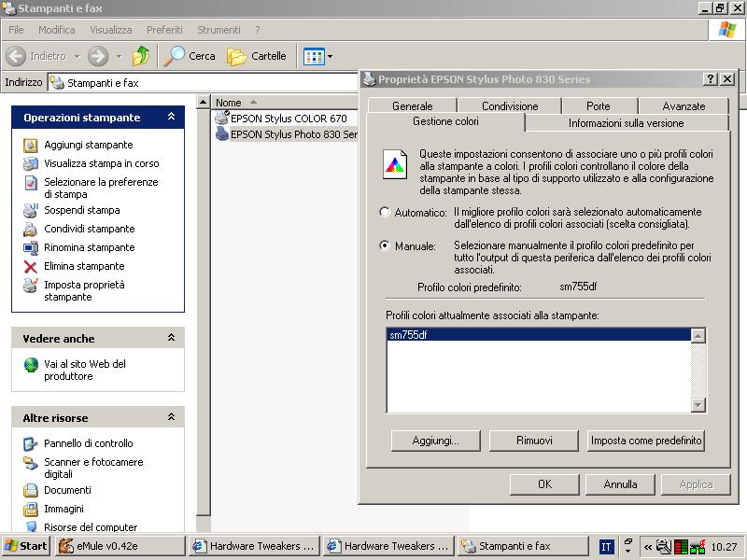Click the Aggiungi... button

point(436,441)
